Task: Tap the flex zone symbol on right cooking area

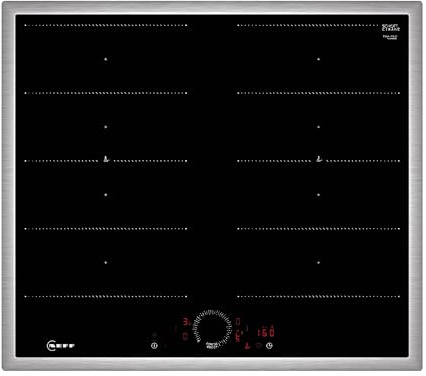Action: click(x=319, y=159)
